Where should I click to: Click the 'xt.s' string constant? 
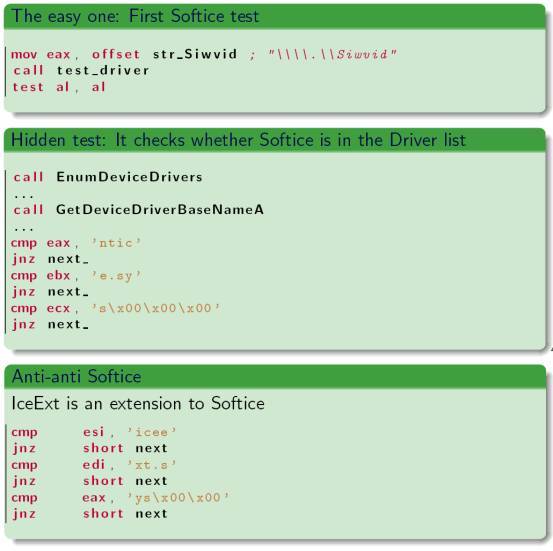152,465
